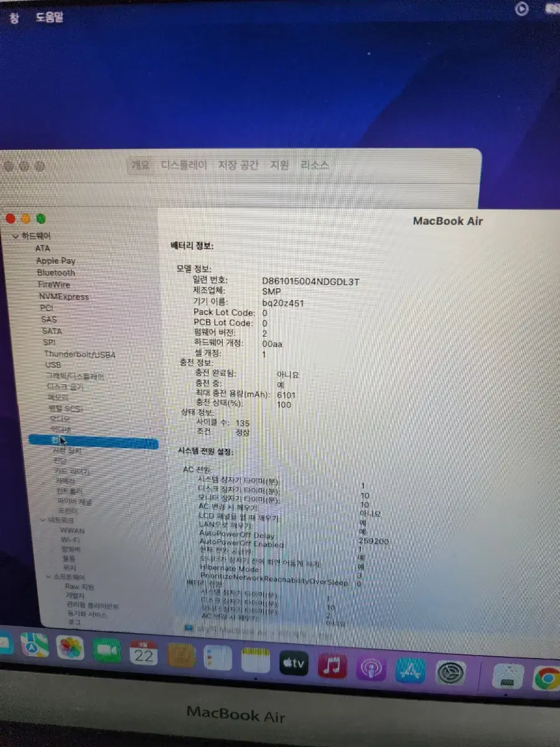The height and width of the screenshot is (747, 560).
Task: Collapse the 하드웨어 section in sidebar
Action: [x=16, y=237]
